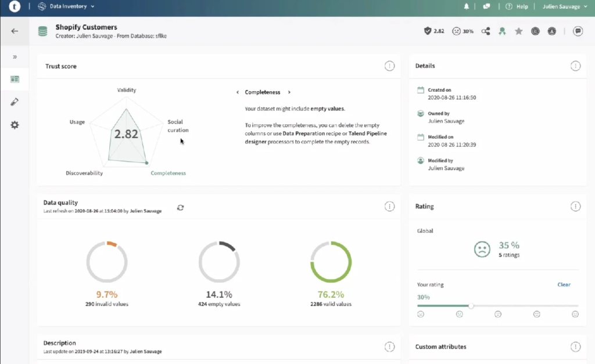Select Validity axis label on radar chart
The image size is (595, 364).
pyautogui.click(x=126, y=90)
